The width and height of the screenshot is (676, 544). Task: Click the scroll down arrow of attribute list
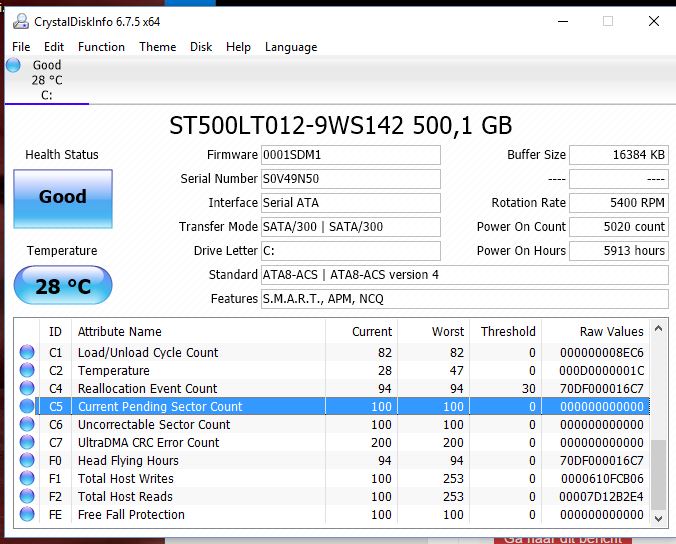pyautogui.click(x=658, y=518)
